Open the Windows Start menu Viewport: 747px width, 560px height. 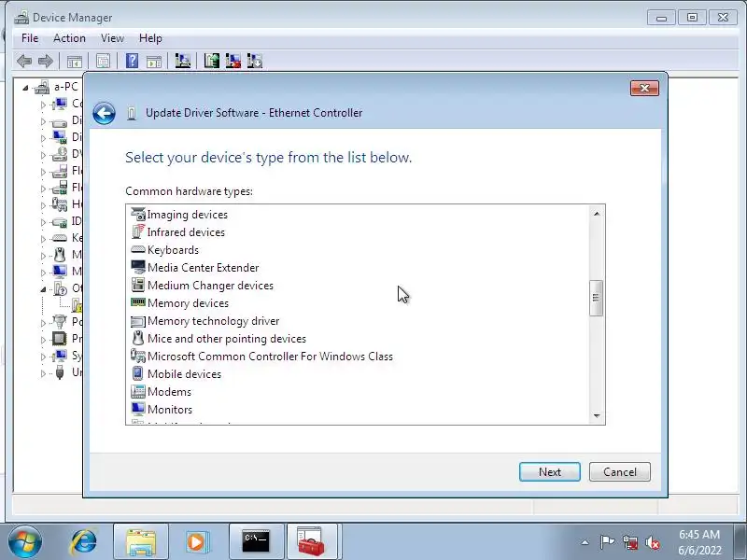(25, 542)
